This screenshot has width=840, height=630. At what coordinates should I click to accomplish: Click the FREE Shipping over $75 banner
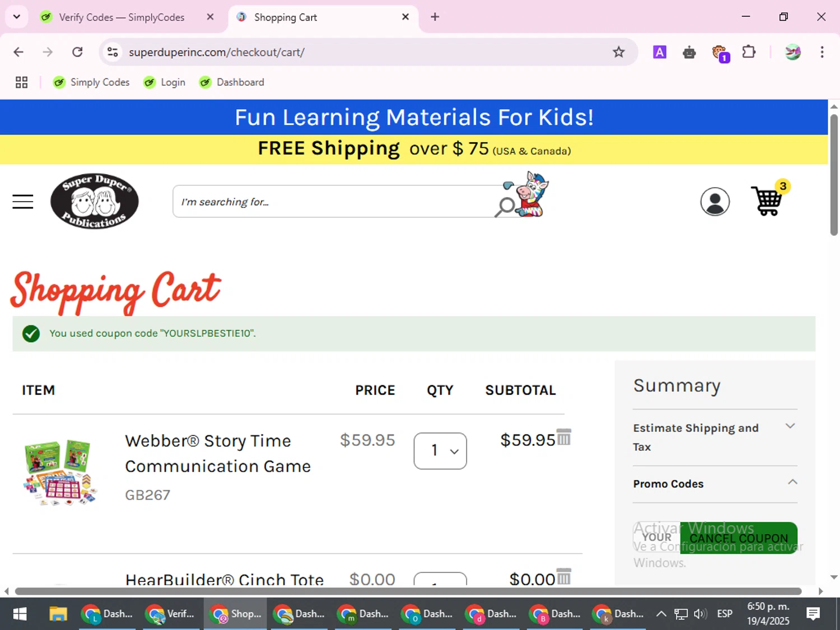coord(414,149)
